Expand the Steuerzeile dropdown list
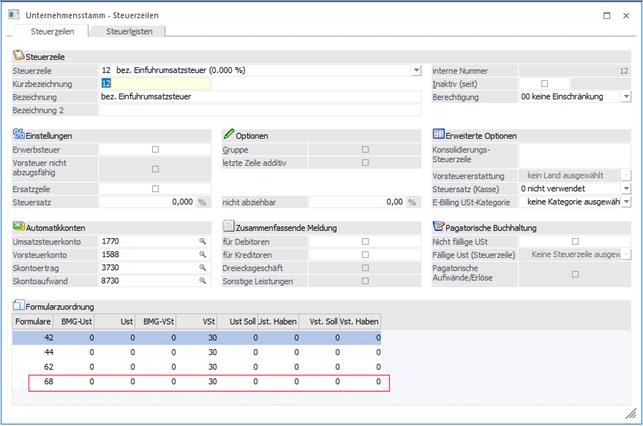Viewport: 643px width, 426px height. [x=416, y=71]
